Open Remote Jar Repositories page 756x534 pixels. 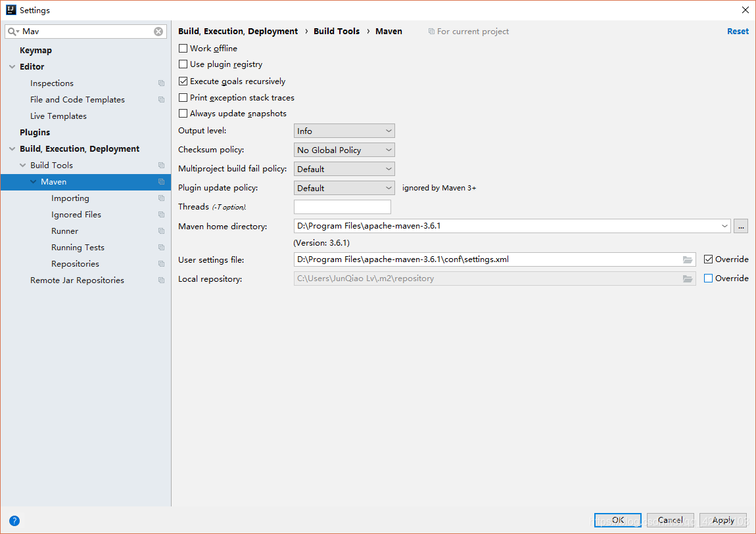(x=77, y=280)
